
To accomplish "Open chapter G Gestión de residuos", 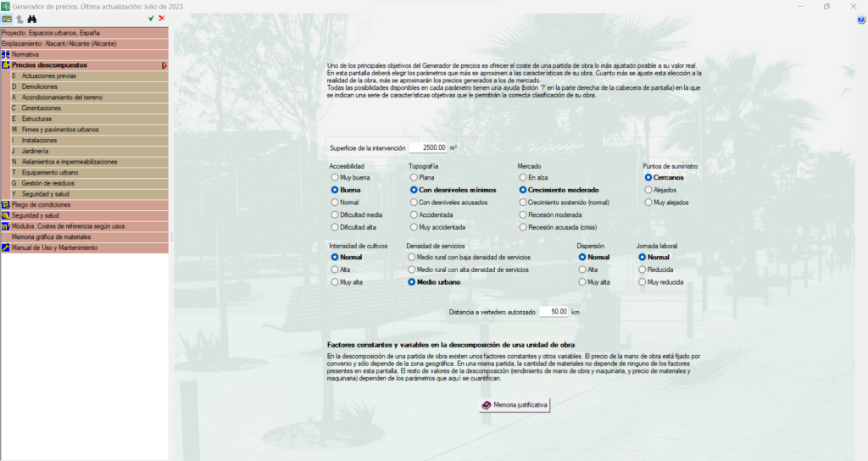I will pos(90,183).
